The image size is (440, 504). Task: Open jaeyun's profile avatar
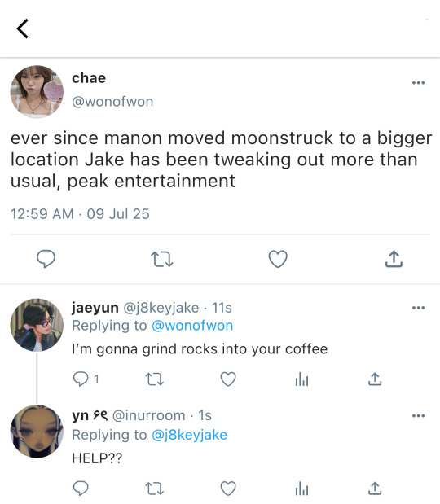click(x=37, y=325)
